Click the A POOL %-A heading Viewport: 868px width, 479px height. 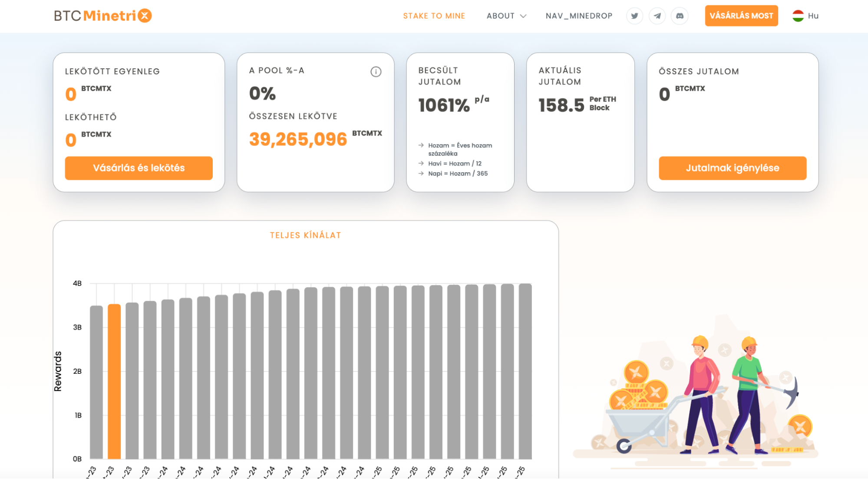click(x=277, y=70)
